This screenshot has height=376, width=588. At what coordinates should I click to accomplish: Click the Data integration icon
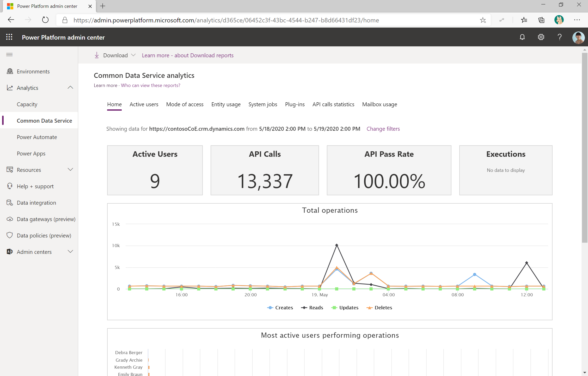[x=9, y=202]
